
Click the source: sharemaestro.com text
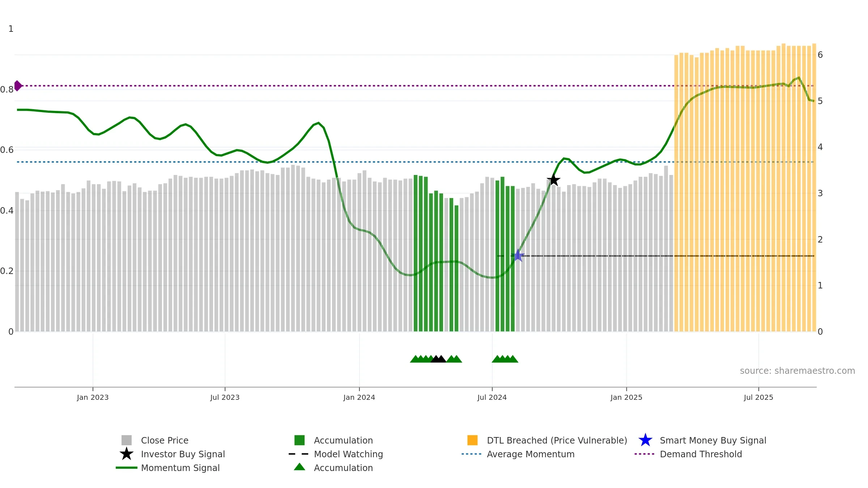tap(797, 371)
